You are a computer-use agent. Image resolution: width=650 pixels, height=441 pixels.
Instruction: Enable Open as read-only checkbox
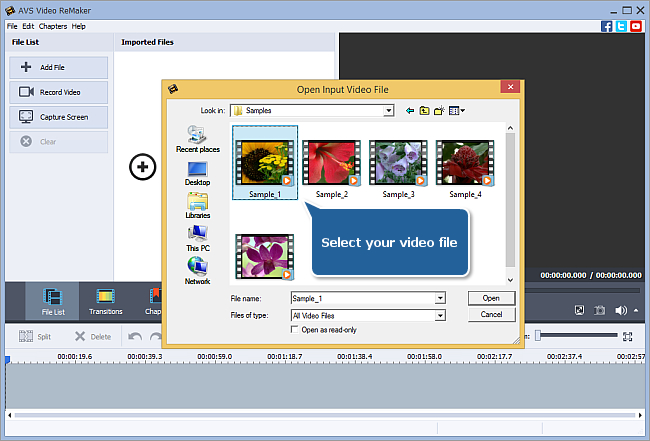[295, 330]
